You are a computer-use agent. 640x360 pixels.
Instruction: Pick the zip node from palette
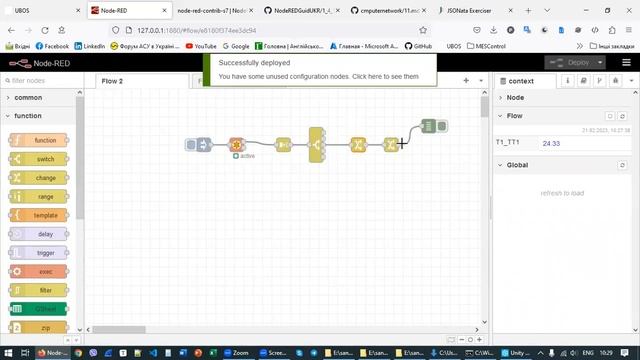click(39, 327)
